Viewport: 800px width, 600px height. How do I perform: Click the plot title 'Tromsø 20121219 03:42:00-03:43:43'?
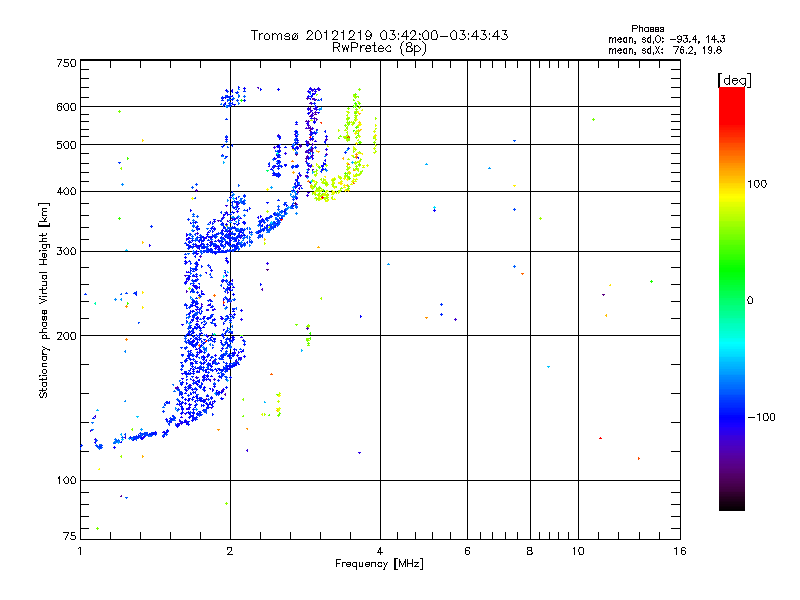pos(379,35)
